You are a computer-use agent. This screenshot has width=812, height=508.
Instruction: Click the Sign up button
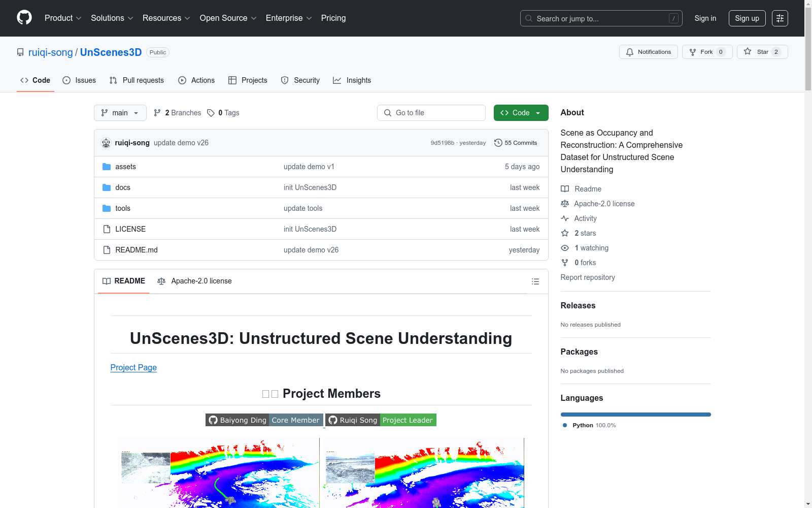click(747, 18)
